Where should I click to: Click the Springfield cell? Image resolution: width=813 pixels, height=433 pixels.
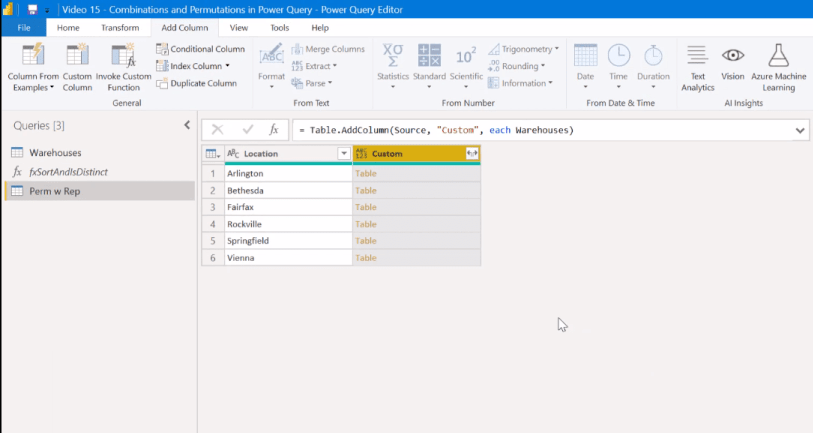(288, 241)
